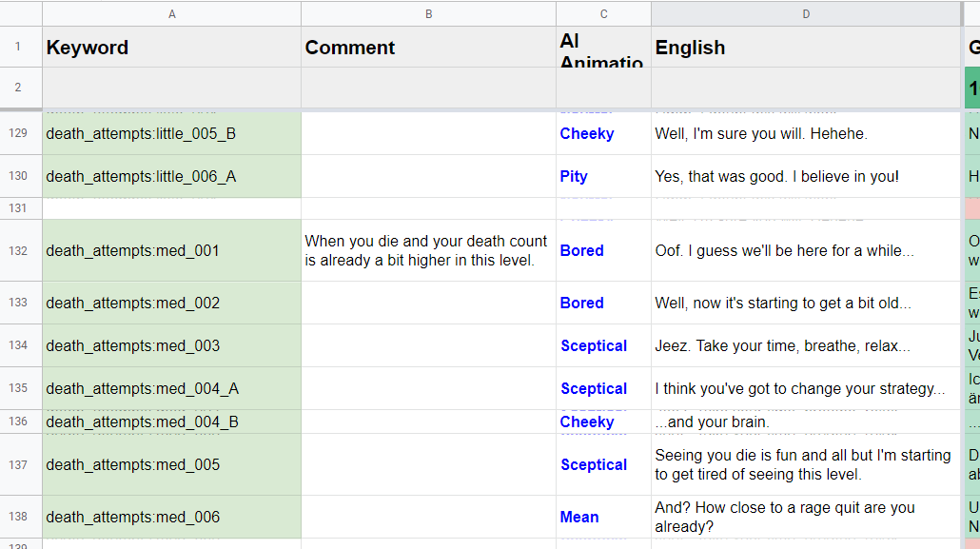Click the select-all corner box

coord(21,14)
